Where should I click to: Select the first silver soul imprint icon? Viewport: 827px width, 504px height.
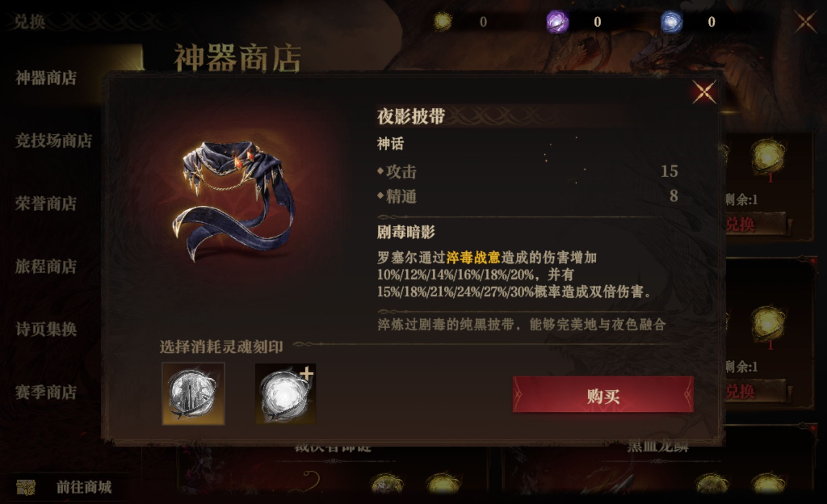[193, 394]
